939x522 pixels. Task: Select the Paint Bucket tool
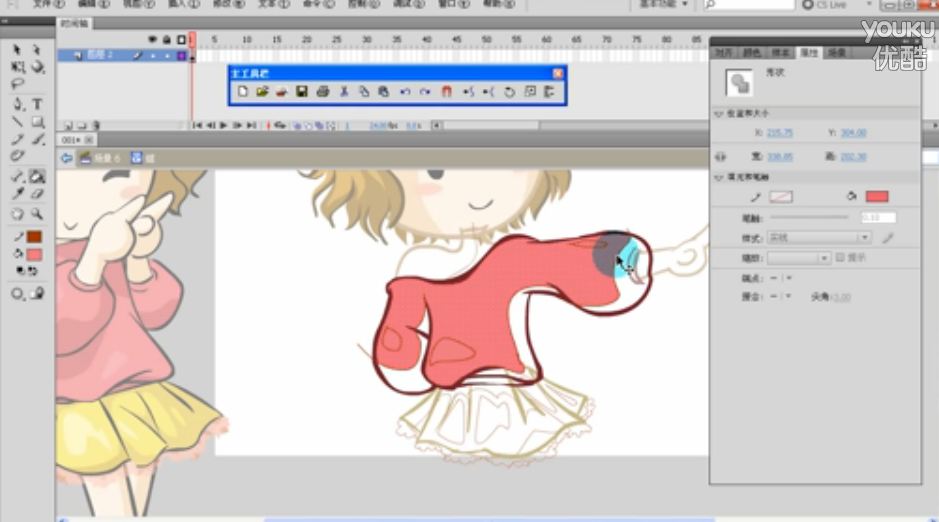click(x=37, y=177)
